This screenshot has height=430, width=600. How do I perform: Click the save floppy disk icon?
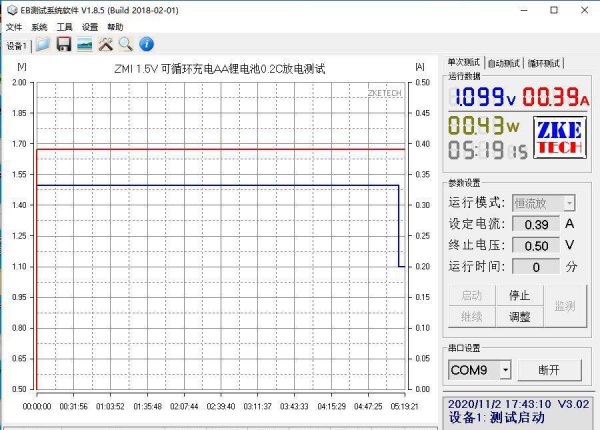(x=63, y=45)
